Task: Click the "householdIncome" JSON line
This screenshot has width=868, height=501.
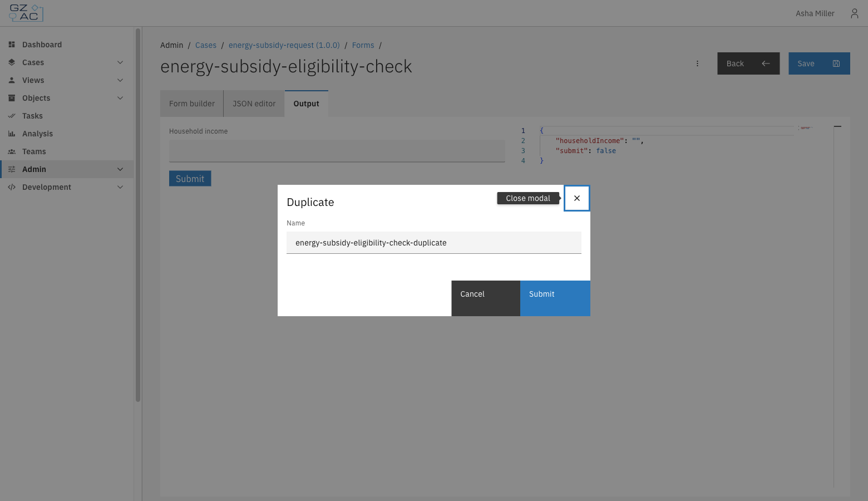Action: tap(599, 141)
